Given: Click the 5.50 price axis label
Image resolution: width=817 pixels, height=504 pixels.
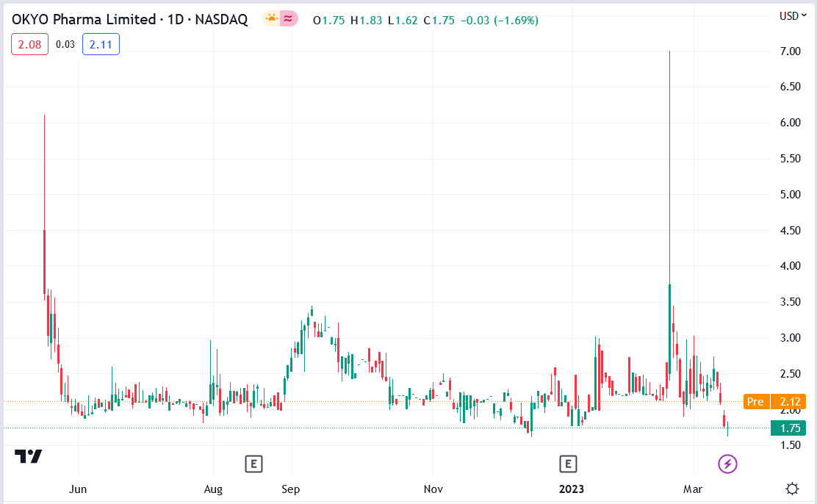Looking at the screenshot, I should tap(790, 159).
